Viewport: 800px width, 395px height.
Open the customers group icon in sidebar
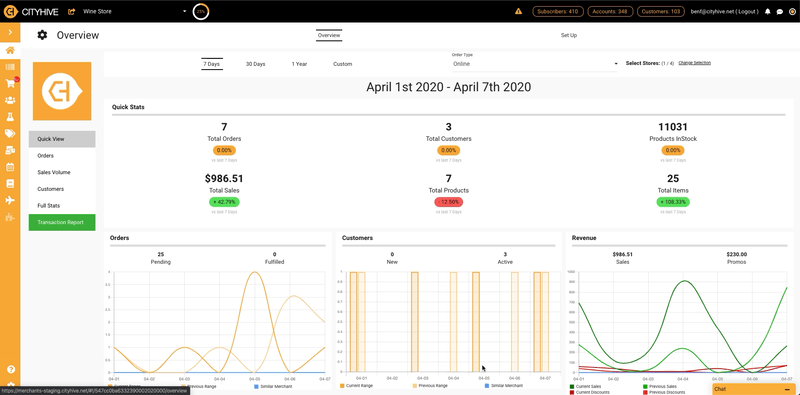click(10, 100)
